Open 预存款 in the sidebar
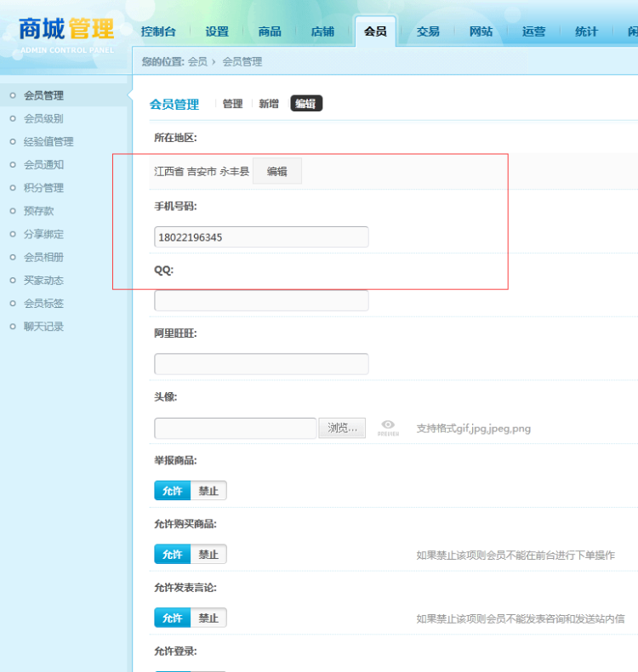 pyautogui.click(x=38, y=211)
